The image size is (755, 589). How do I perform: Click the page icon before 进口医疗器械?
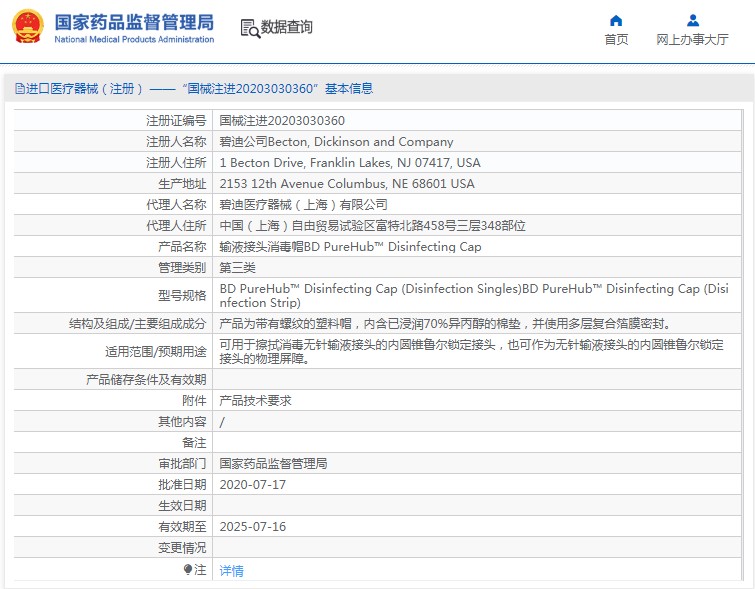(x=19, y=89)
